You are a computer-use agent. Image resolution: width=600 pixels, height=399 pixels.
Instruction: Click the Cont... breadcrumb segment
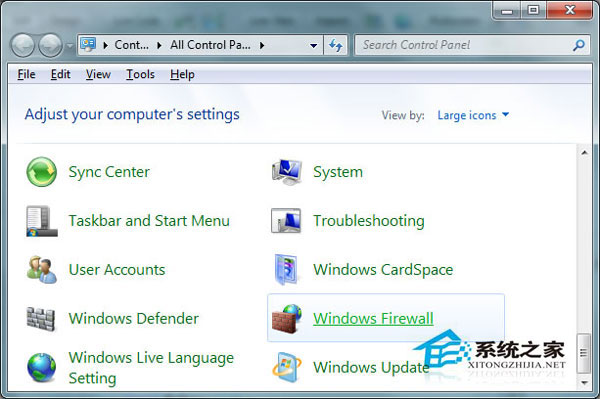[x=132, y=45]
